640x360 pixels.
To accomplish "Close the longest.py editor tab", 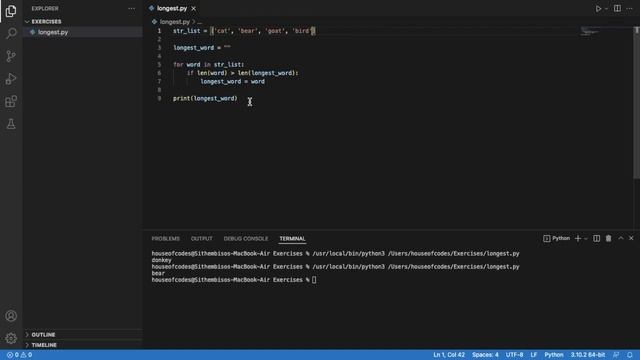I will 193,9.
